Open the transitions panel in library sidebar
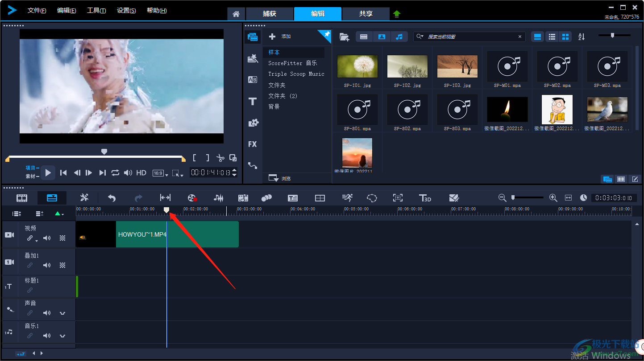Viewport: 644px width, 361px height. click(x=253, y=58)
